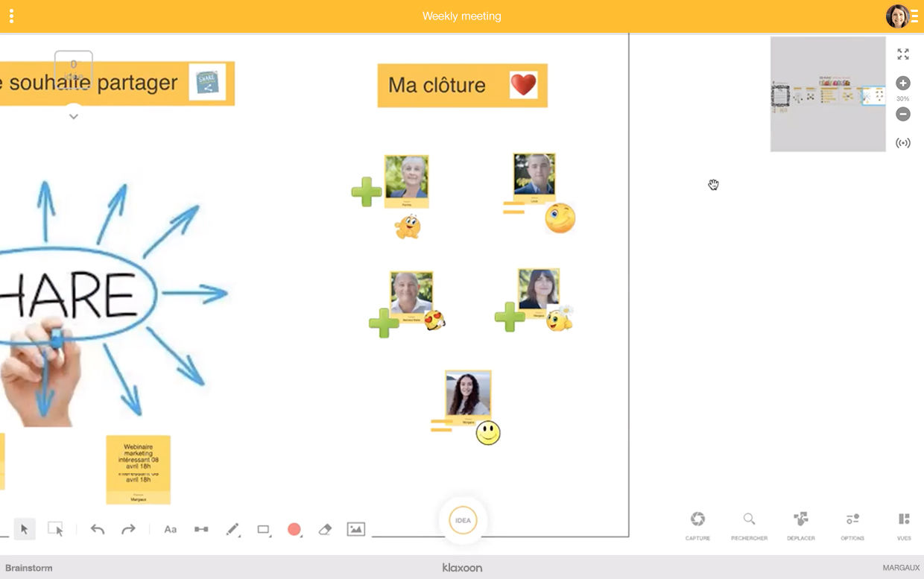
Task: Select the curly-haired woman photo card
Action: [468, 398]
